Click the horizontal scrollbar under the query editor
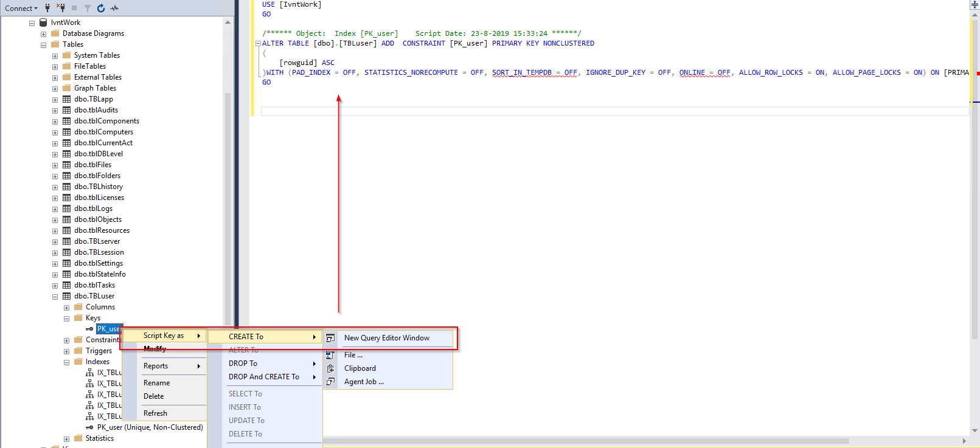The height and width of the screenshot is (448, 980). 584,441
